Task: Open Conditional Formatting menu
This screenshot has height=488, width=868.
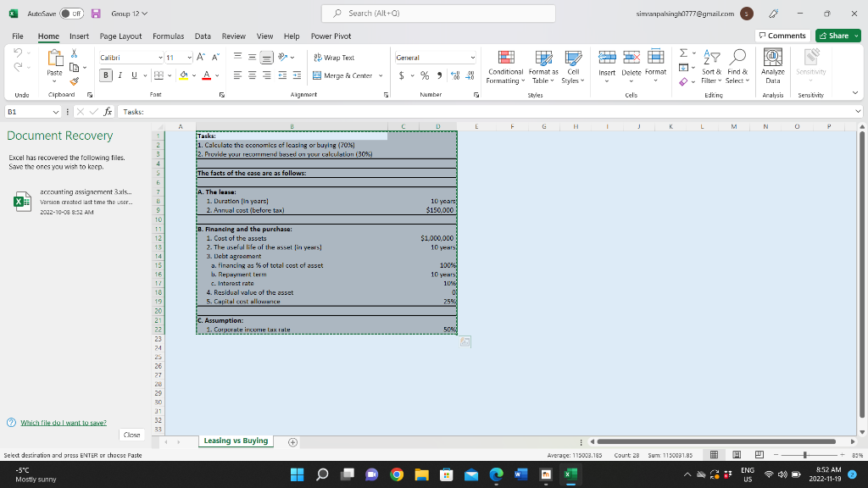Action: (x=505, y=67)
